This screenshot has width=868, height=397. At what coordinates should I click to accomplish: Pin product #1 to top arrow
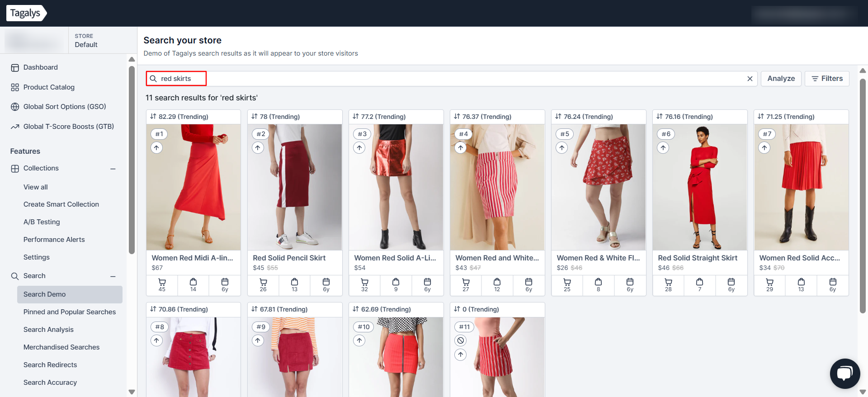156,148
